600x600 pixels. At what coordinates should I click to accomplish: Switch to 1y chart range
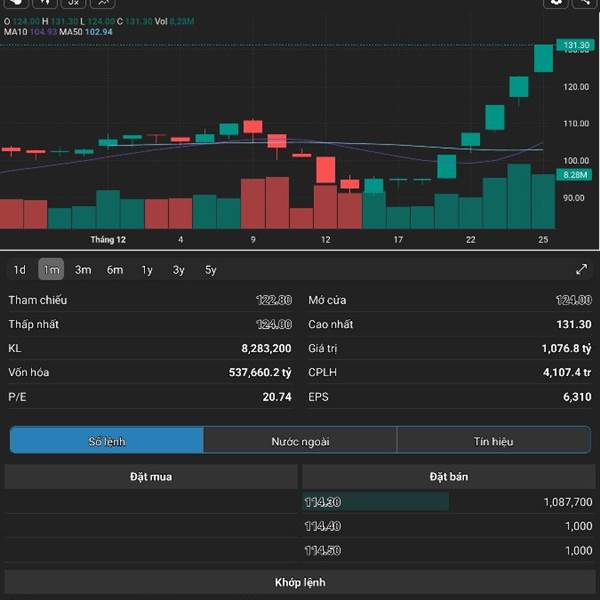point(147,269)
